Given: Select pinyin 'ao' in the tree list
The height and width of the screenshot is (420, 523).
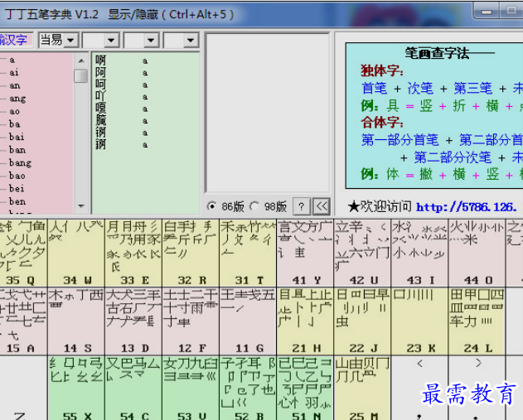Looking at the screenshot, I should tap(14, 111).
